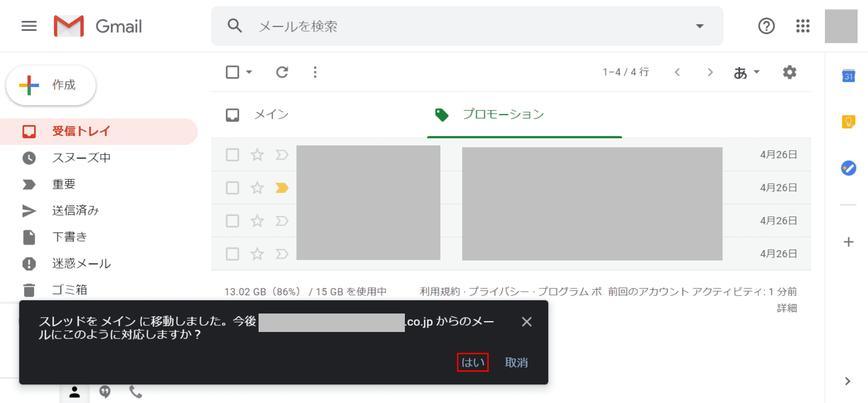
Task: Close the notification with X
Action: (x=527, y=322)
